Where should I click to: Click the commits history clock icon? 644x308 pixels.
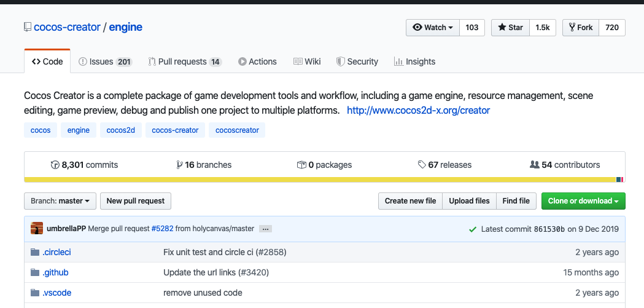coord(55,165)
